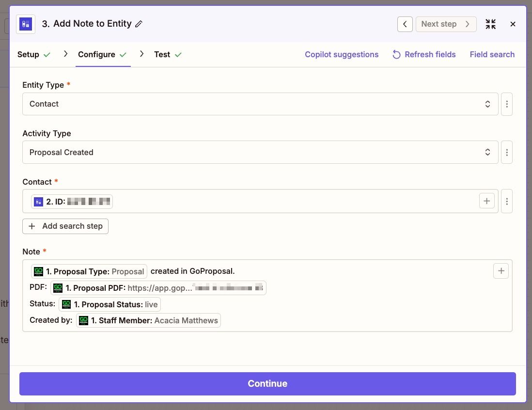This screenshot has height=410, width=532.
Task: Click the 'Status:' text in the Note
Action: pos(43,303)
